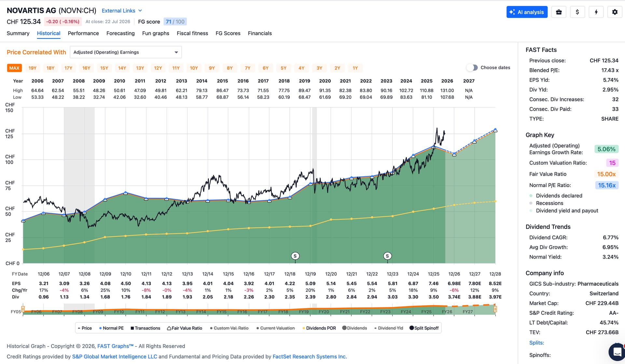Select the 10Y time range

(x=194, y=68)
